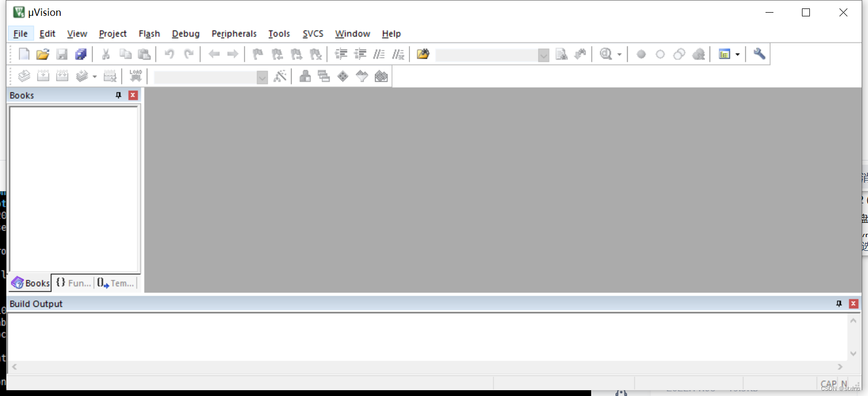Image resolution: width=868 pixels, height=396 pixels.
Task: Click the Open file folder icon
Action: pyautogui.click(x=43, y=54)
